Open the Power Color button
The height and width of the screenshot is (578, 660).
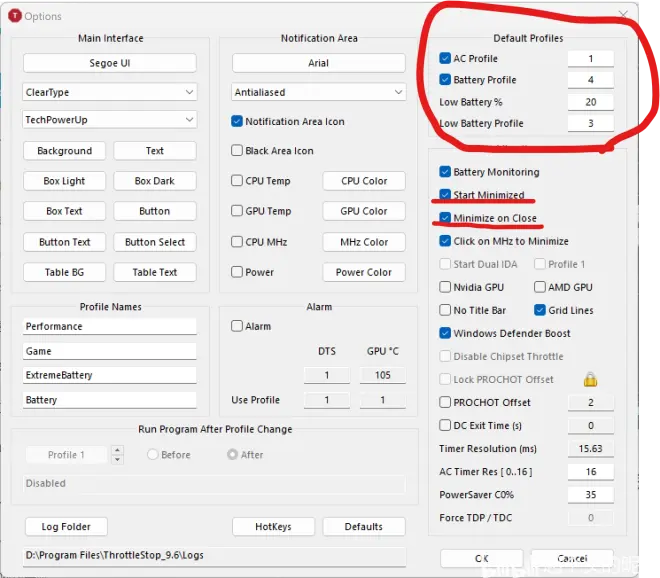coord(364,272)
